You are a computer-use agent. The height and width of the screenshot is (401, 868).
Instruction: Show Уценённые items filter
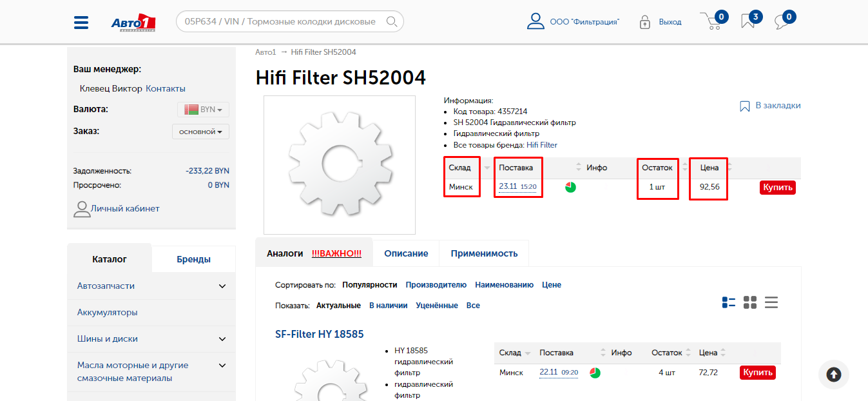(x=437, y=306)
